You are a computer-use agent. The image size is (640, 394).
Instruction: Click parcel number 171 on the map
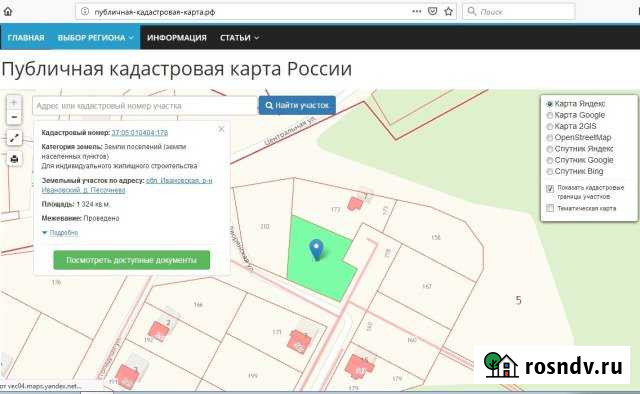(x=277, y=332)
